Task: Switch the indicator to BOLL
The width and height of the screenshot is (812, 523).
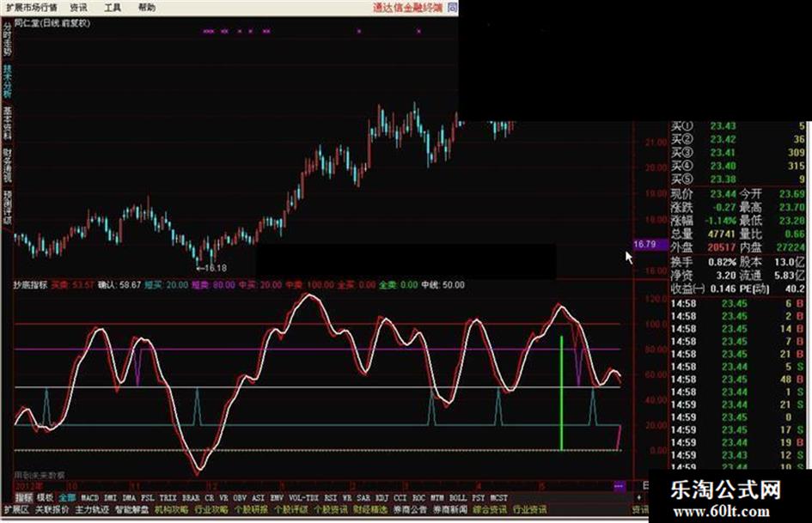Action: click(458, 497)
